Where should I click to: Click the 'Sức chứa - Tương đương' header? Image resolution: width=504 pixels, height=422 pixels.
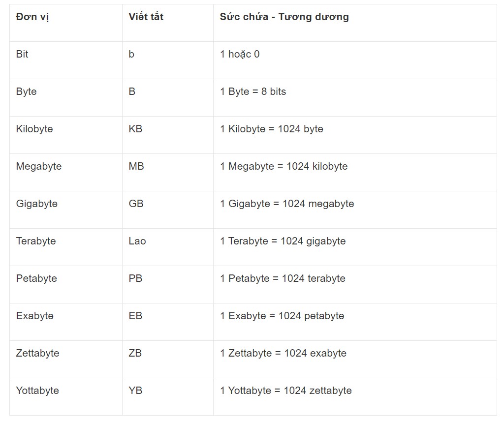(x=284, y=17)
